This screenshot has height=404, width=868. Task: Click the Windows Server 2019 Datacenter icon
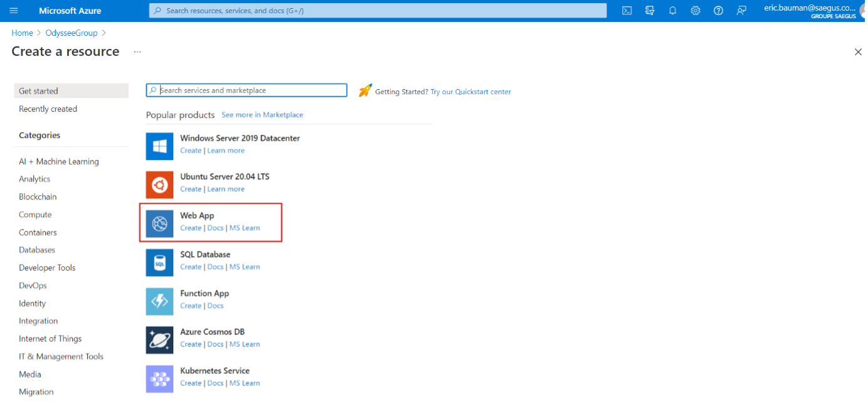click(159, 146)
